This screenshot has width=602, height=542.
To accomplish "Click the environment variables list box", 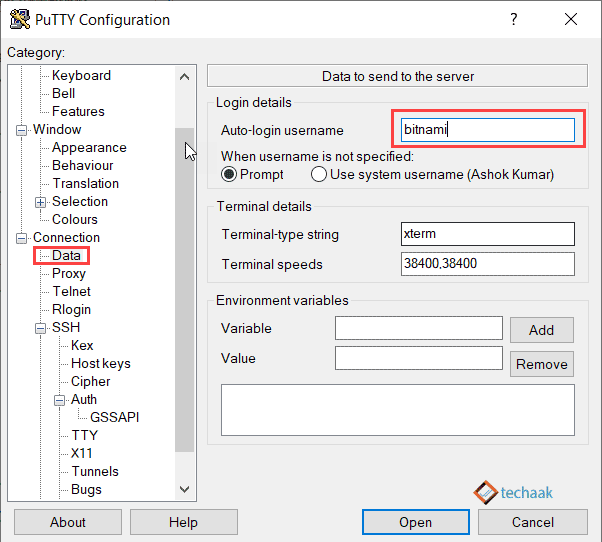I will pyautogui.click(x=398, y=410).
